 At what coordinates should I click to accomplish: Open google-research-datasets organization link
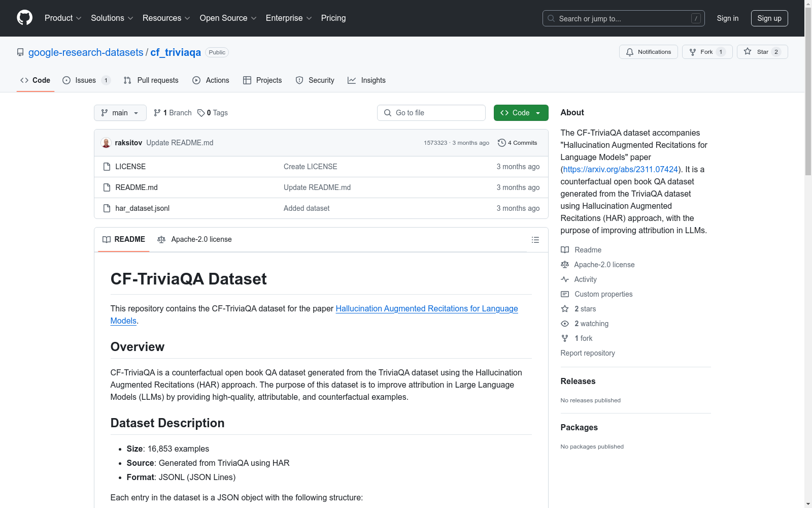[86, 52]
